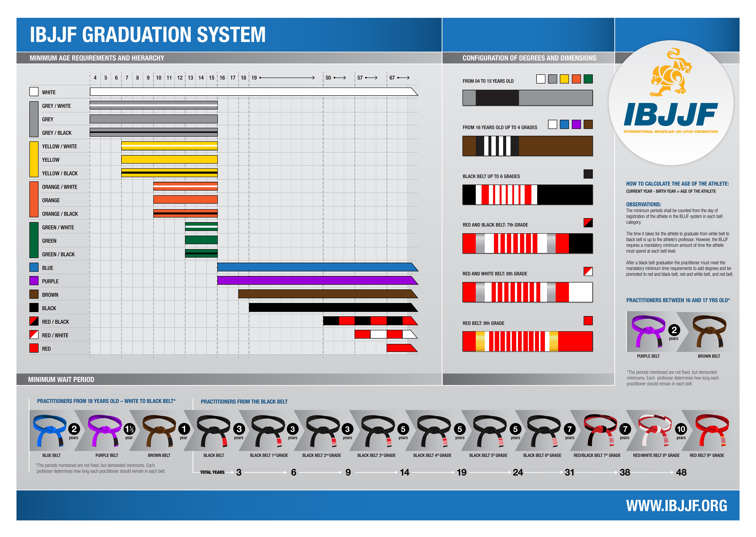The height and width of the screenshot is (537, 756).
Task: Click the blue belt bar in the age chart
Action: click(318, 267)
